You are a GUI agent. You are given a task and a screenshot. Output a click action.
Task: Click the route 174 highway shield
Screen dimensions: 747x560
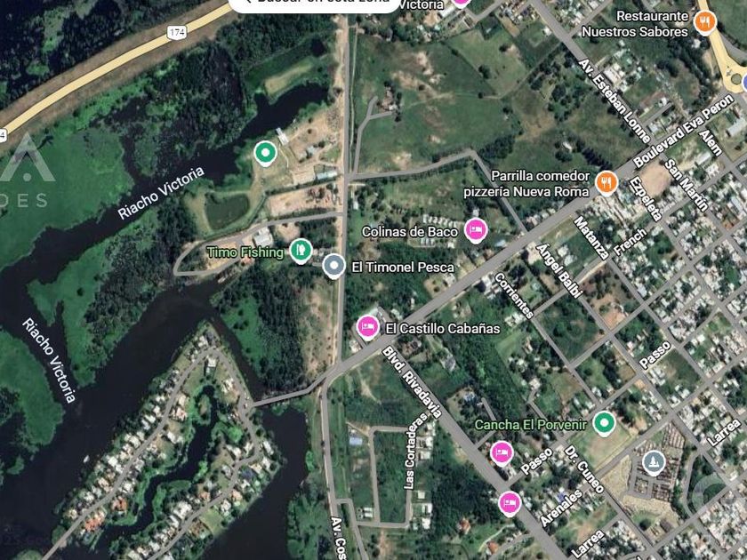coord(176,32)
